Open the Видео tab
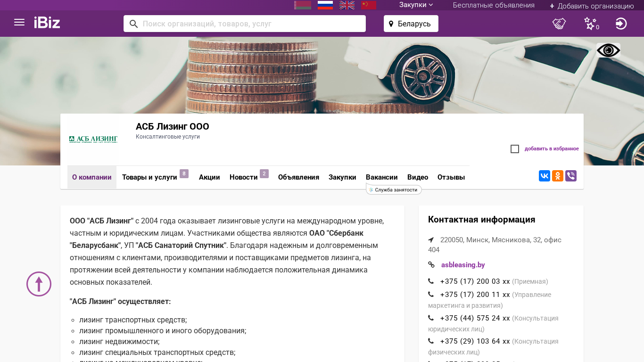 [x=418, y=177]
